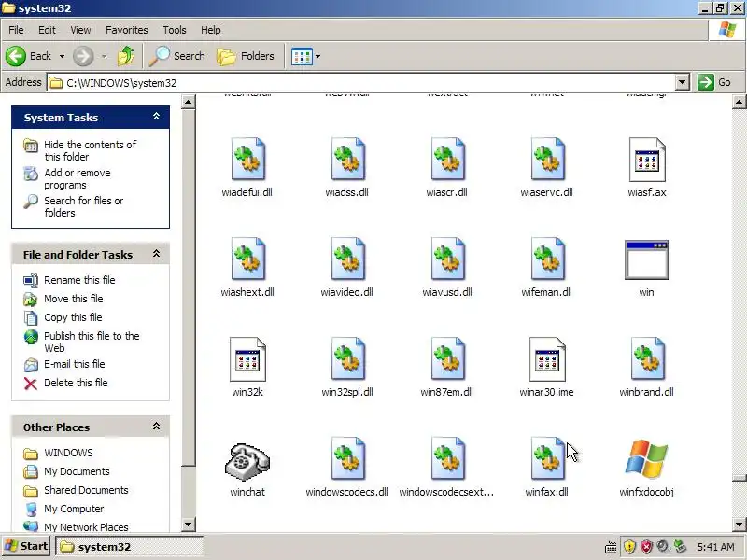Toggle the Folders pane button

point(246,56)
